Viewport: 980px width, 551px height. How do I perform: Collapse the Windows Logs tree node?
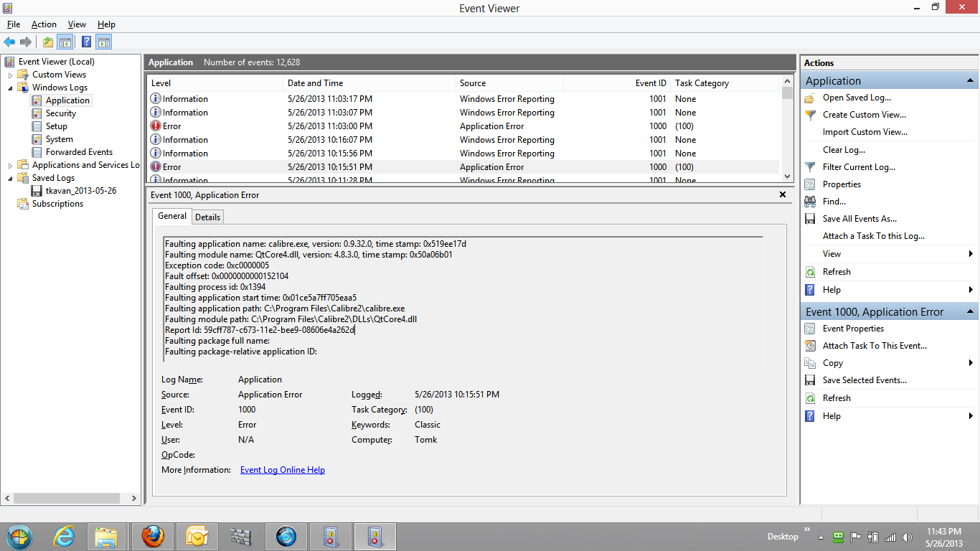click(11, 88)
